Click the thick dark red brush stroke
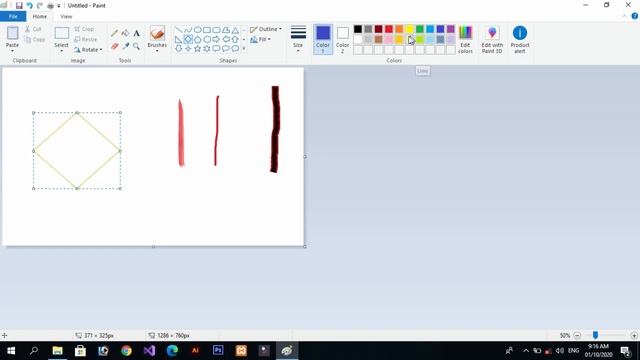The image size is (640, 360). [x=275, y=129]
